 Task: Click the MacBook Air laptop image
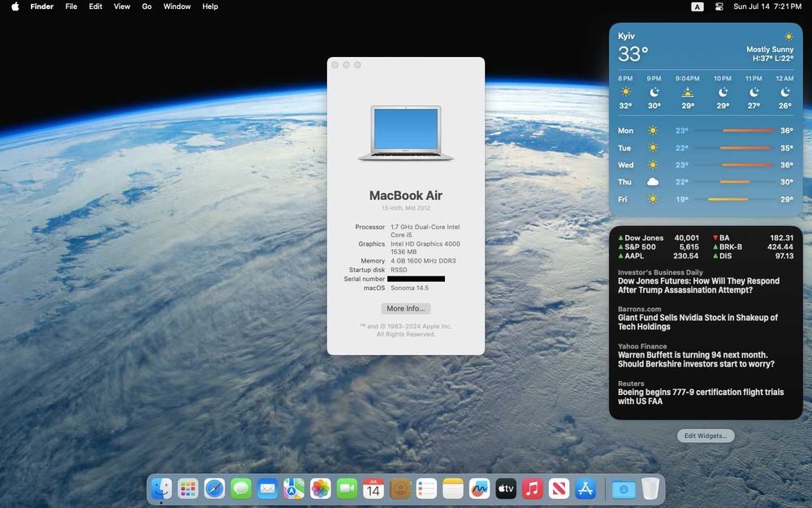pyautogui.click(x=406, y=133)
